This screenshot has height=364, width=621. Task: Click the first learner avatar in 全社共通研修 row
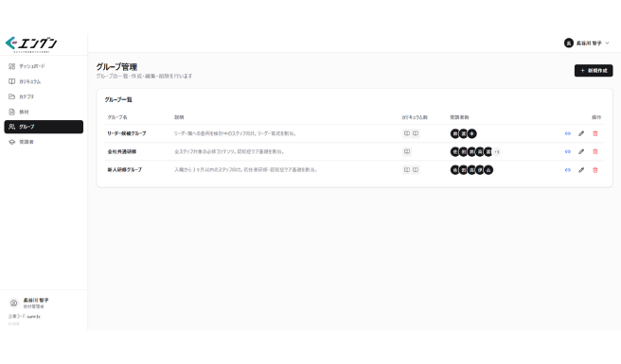454,152
